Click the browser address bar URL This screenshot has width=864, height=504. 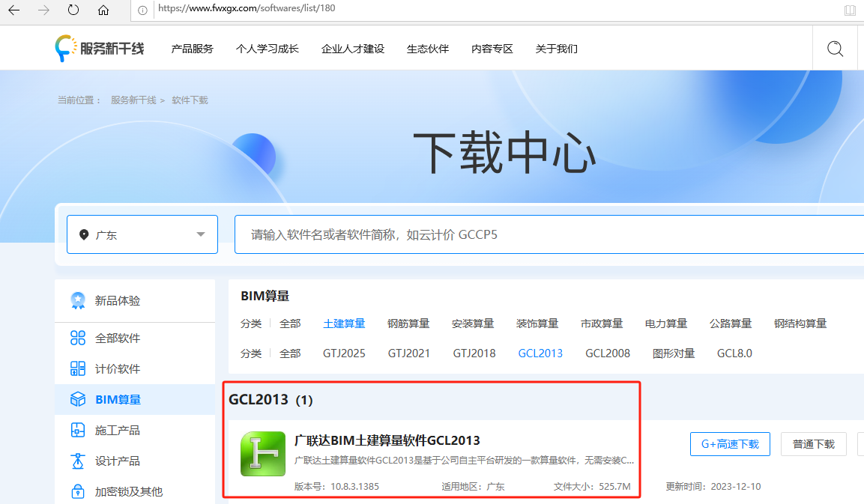pyautogui.click(x=247, y=8)
